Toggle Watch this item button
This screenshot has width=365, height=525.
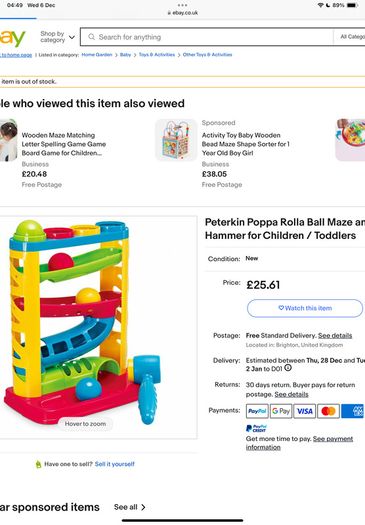coord(305,308)
